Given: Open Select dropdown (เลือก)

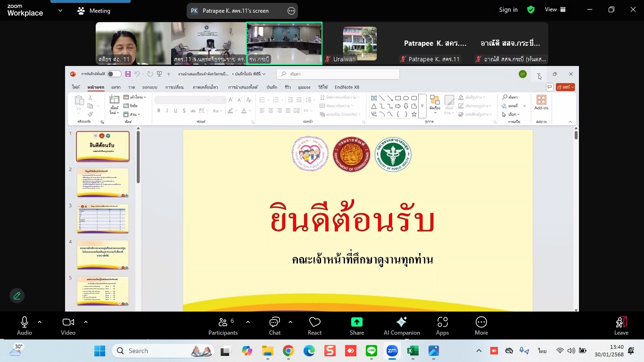Looking at the screenshot, I should point(511,115).
